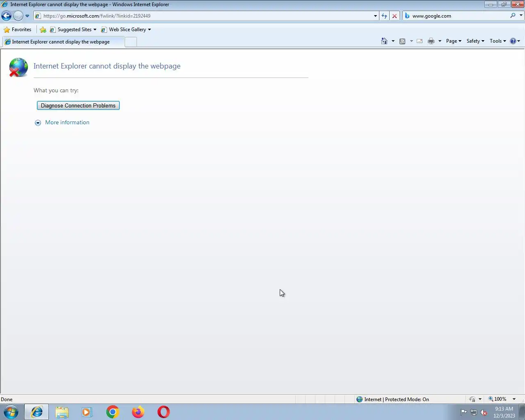Click the Forward navigation arrow
Image resolution: width=525 pixels, height=420 pixels.
pos(18,16)
